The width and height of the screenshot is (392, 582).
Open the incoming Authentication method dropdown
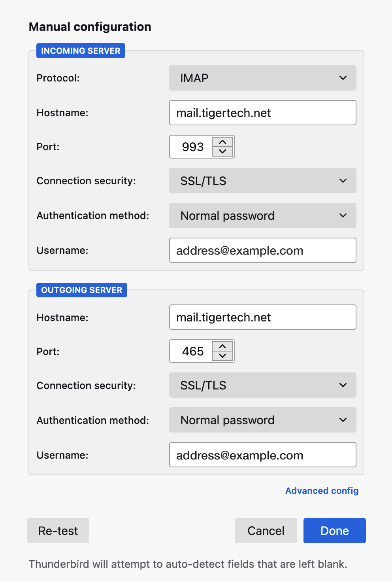pos(262,215)
